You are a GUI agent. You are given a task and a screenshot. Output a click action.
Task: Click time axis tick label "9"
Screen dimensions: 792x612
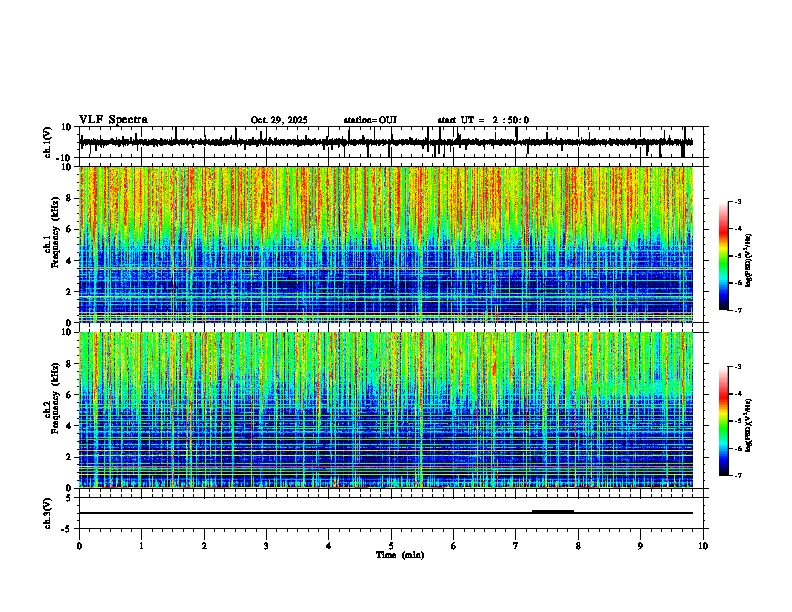[640, 546]
